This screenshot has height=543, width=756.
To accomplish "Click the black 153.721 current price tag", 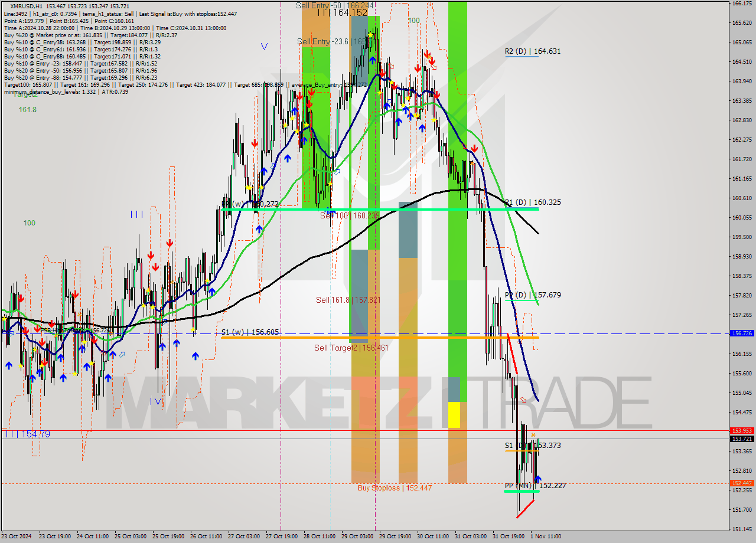I will [742, 439].
